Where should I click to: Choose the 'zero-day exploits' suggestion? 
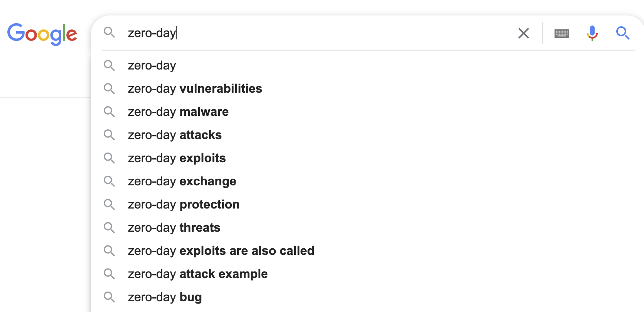(177, 158)
